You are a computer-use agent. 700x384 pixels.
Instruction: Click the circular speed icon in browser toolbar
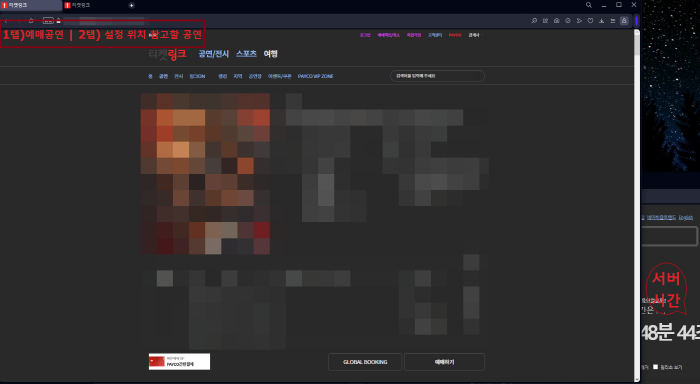(x=568, y=21)
